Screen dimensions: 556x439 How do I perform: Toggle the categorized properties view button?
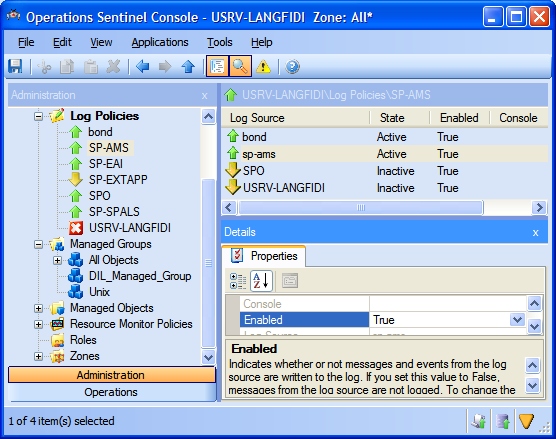pyautogui.click(x=238, y=281)
